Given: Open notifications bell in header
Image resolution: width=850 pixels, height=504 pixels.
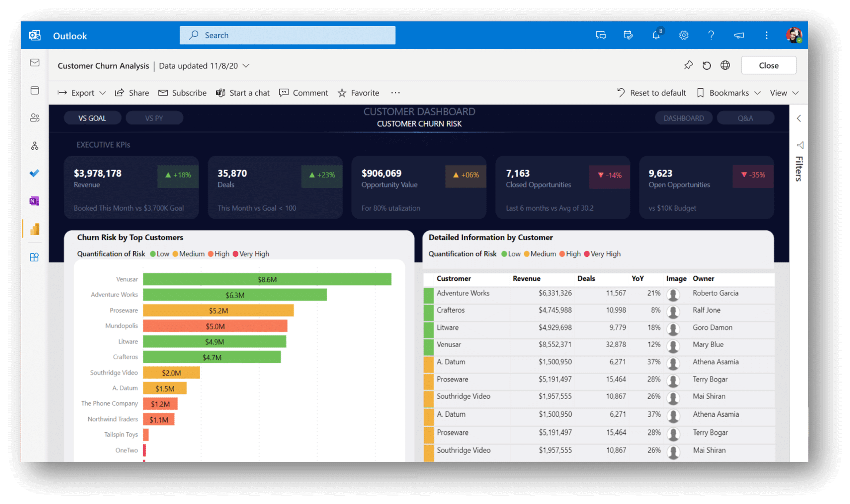Looking at the screenshot, I should (x=656, y=35).
